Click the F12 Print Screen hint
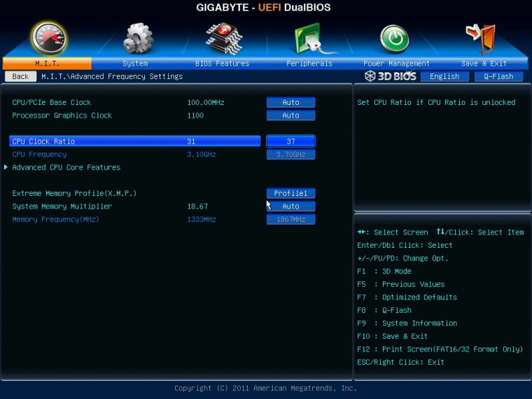 (x=440, y=349)
